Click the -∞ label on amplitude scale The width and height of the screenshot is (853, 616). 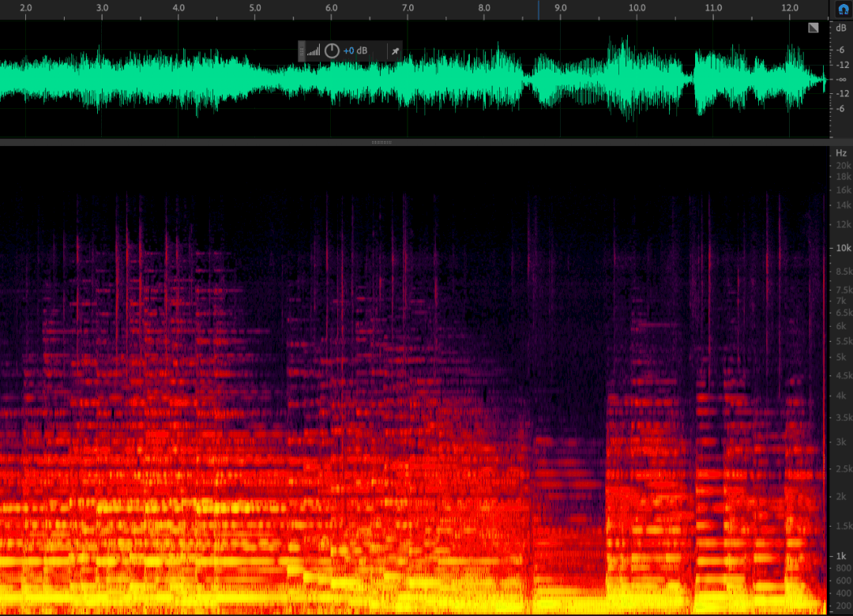[842, 80]
